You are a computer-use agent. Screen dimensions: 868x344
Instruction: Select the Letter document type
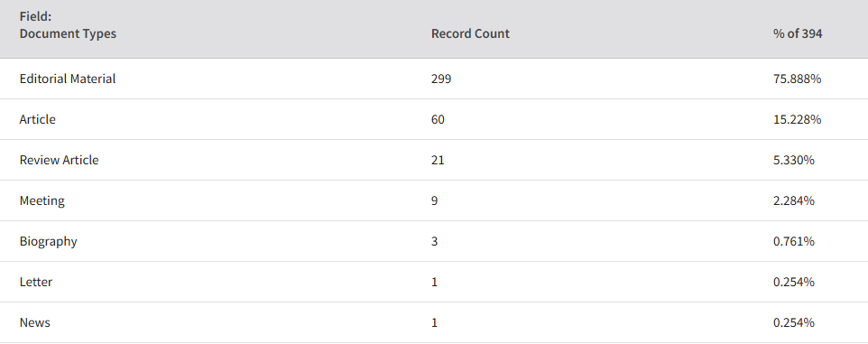(36, 282)
